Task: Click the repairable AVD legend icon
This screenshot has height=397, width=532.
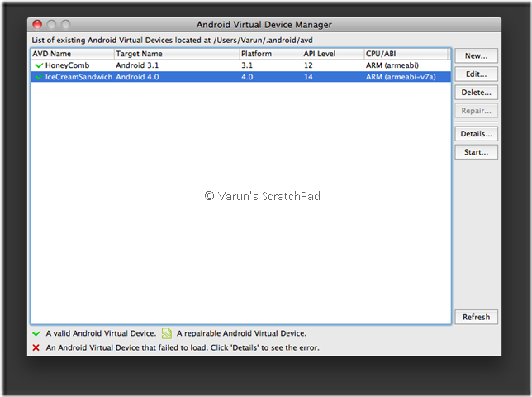Action: pos(167,333)
